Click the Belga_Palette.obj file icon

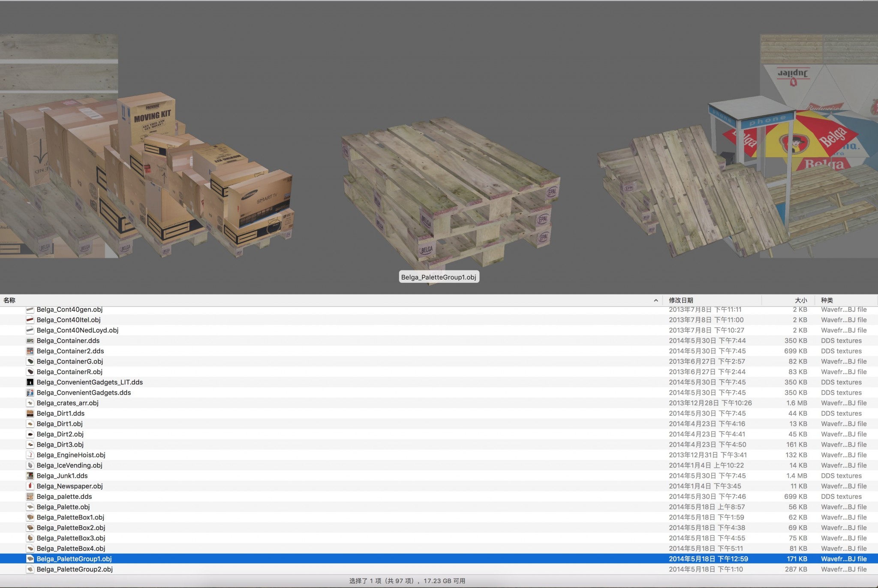coord(30,507)
